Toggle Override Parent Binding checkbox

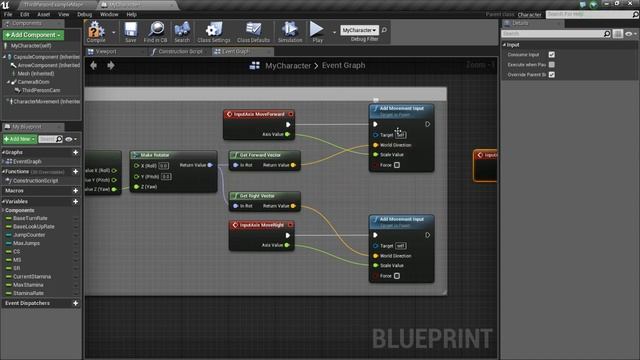click(x=551, y=75)
